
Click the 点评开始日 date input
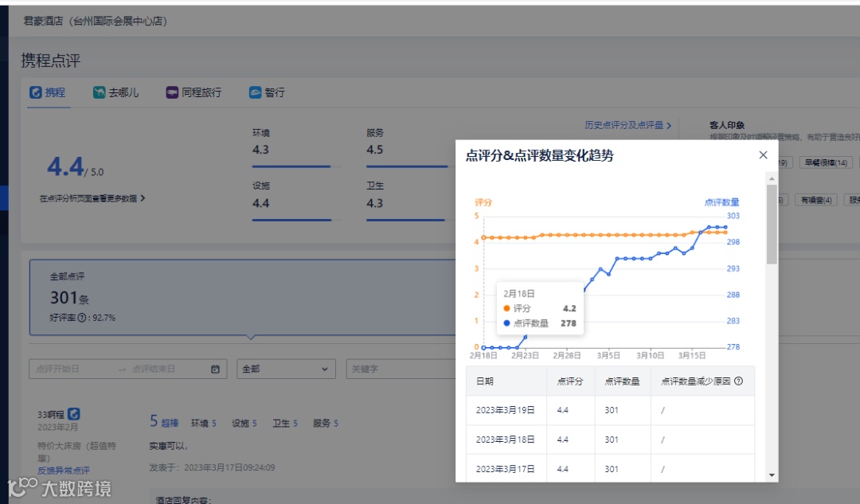tap(58, 369)
